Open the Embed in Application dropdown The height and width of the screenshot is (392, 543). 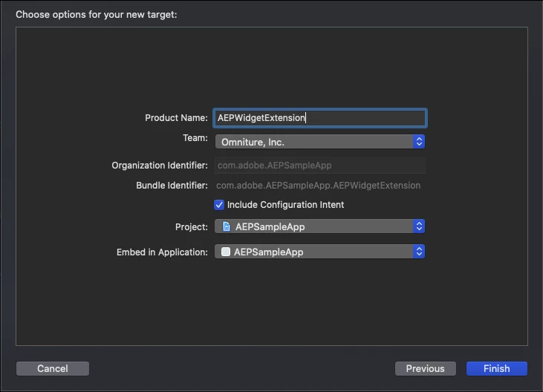319,252
